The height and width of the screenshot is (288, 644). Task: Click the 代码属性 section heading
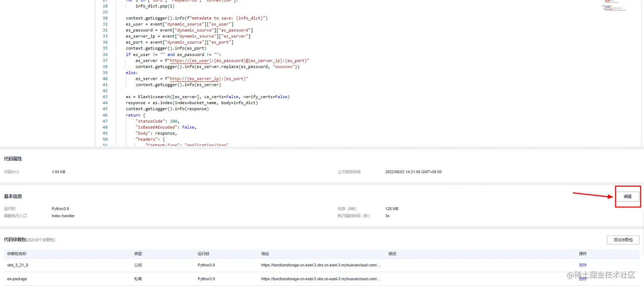[13, 159]
